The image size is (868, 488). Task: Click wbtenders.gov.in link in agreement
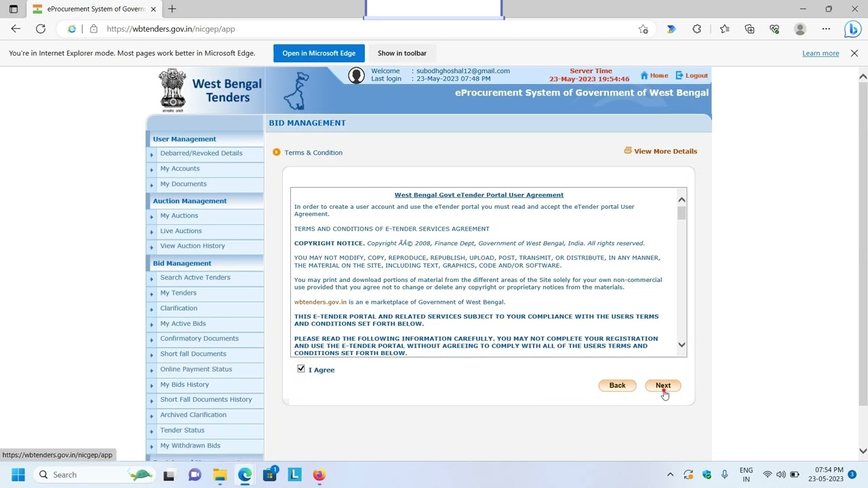(320, 302)
